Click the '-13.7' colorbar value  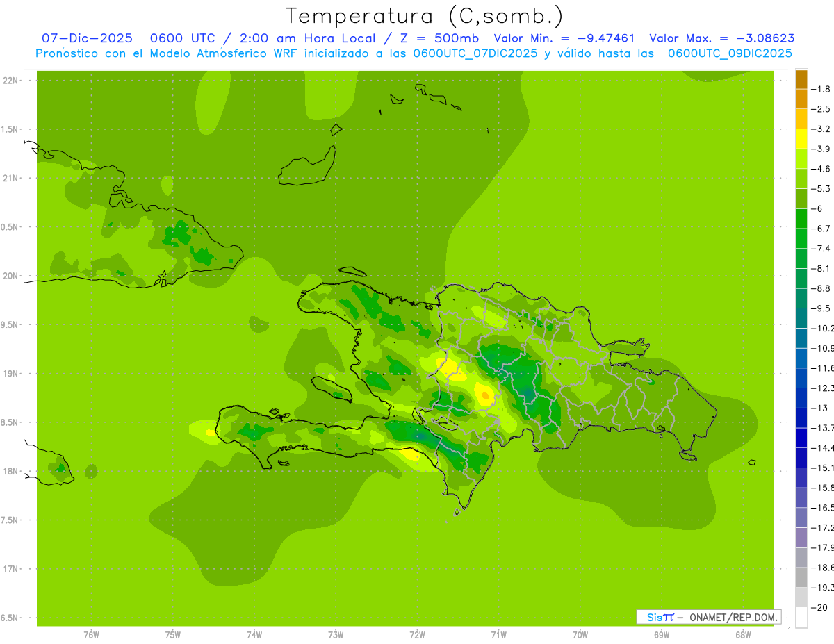click(824, 427)
